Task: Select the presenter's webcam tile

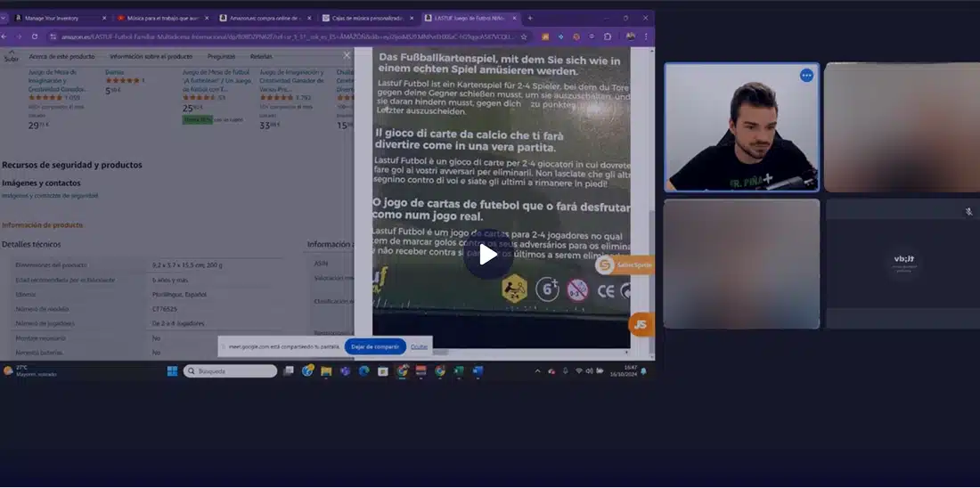Action: [741, 126]
